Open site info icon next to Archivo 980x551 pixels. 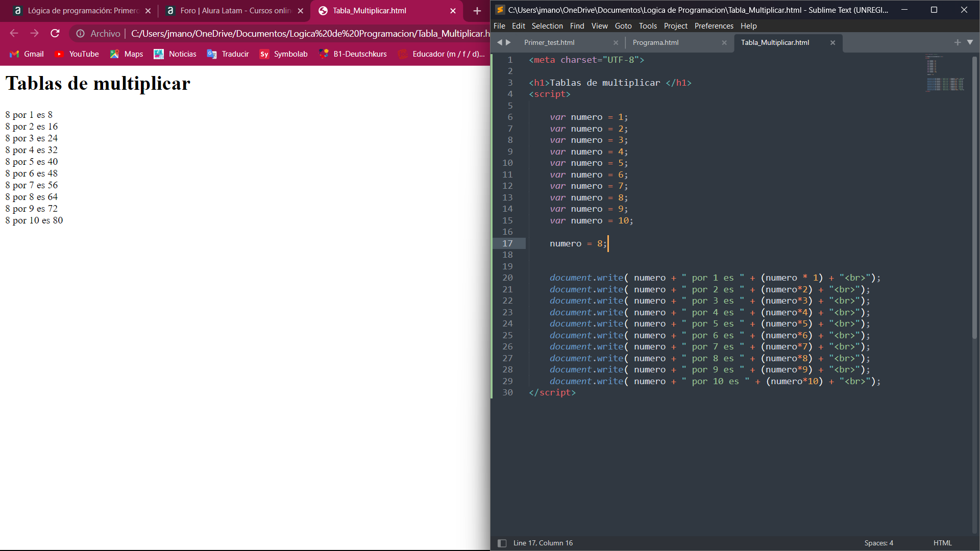click(x=80, y=34)
